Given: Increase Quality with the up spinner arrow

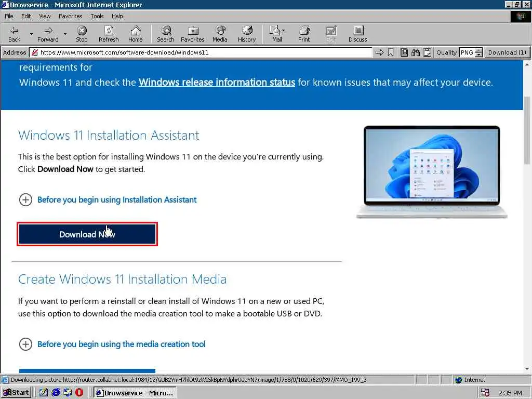Looking at the screenshot, I should (x=478, y=50).
